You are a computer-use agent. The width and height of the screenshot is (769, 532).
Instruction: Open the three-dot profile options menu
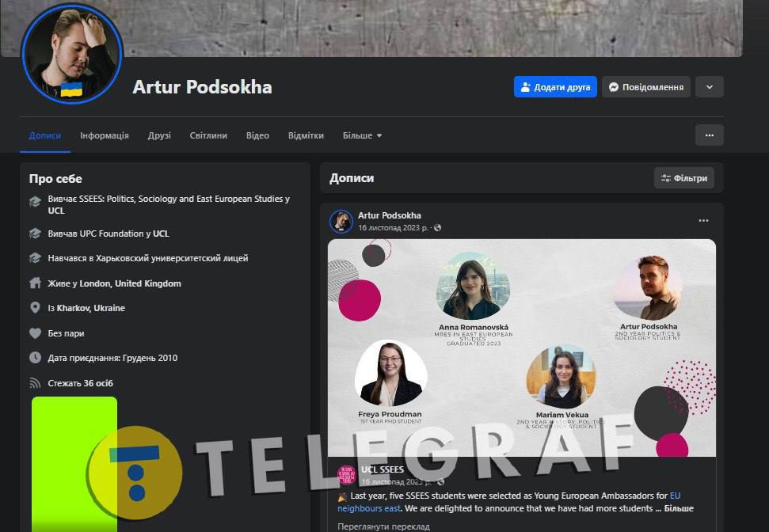(x=709, y=135)
